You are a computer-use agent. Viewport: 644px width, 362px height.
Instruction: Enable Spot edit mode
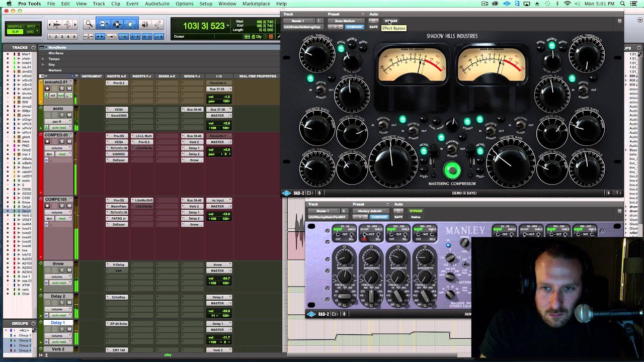tap(31, 26)
